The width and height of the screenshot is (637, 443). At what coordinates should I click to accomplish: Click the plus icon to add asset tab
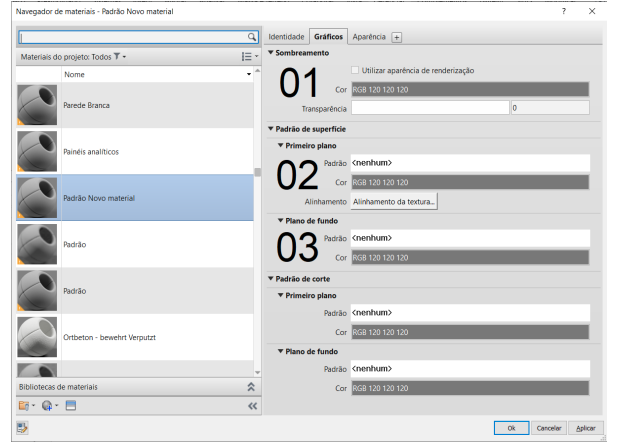396,37
